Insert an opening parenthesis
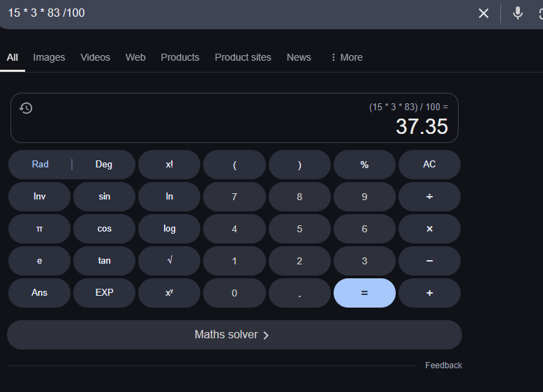 coord(235,165)
